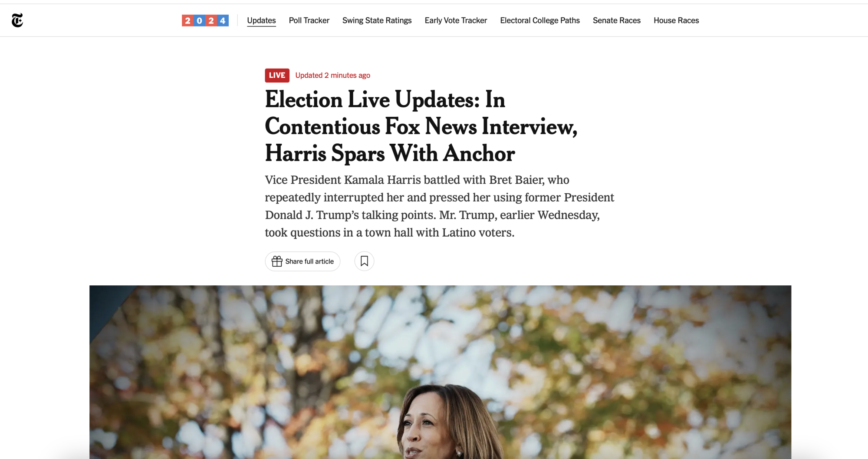Click the bookmark save icon
The width and height of the screenshot is (868, 459).
click(x=364, y=261)
